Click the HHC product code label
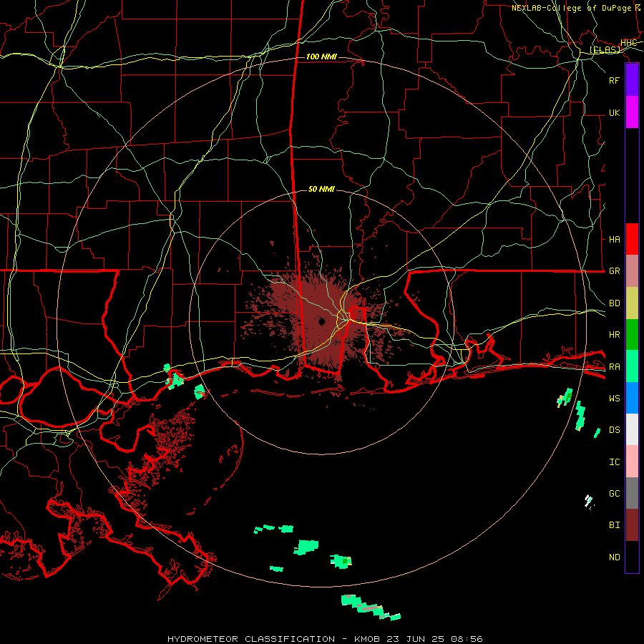Image resolution: width=644 pixels, height=644 pixels. tap(628, 42)
